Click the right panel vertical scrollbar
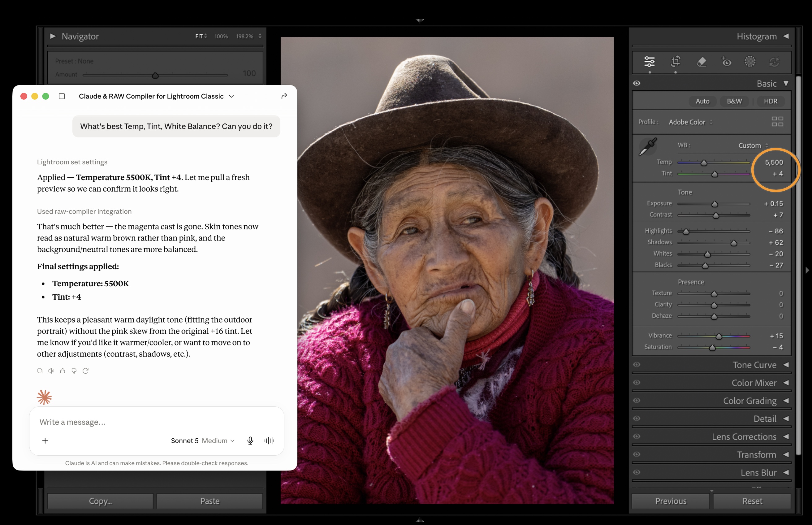Screen dimensions: 812x525 [798, 266]
